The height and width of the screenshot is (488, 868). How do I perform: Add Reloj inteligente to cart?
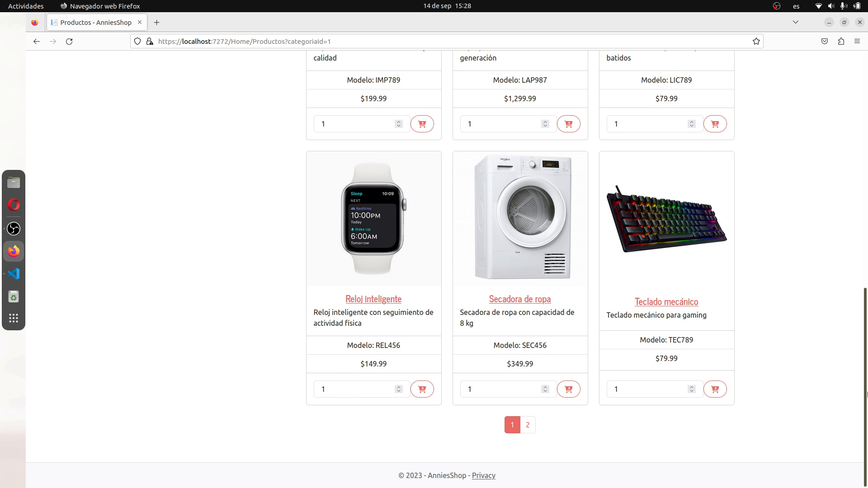(x=422, y=389)
